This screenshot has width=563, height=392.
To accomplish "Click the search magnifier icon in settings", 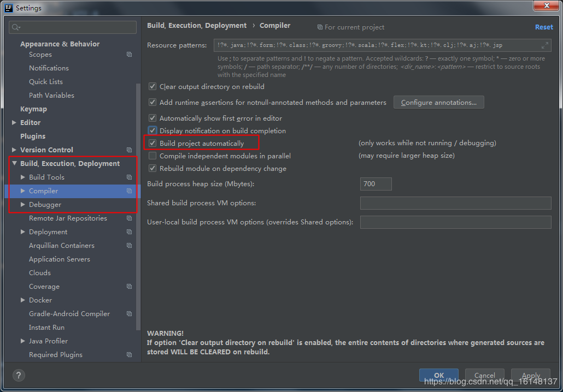I will tap(16, 27).
